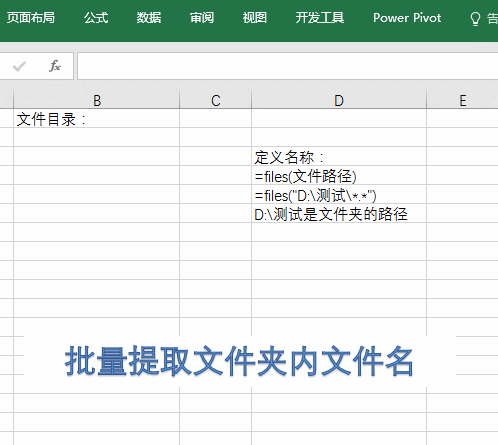Click the checkmark Enter icon
Image resolution: width=498 pixels, height=445 pixels.
[x=19, y=66]
